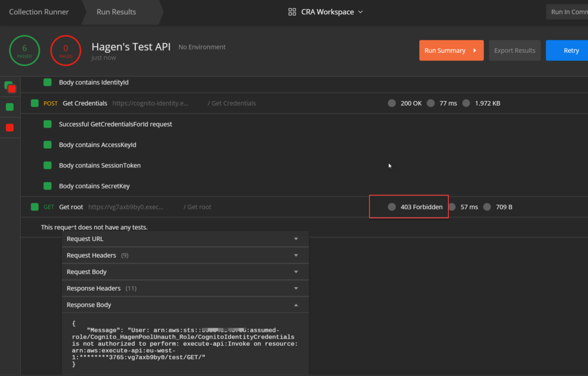Select the red failed iteration marker in sidebar
The height and width of the screenshot is (376, 588).
[x=10, y=127]
